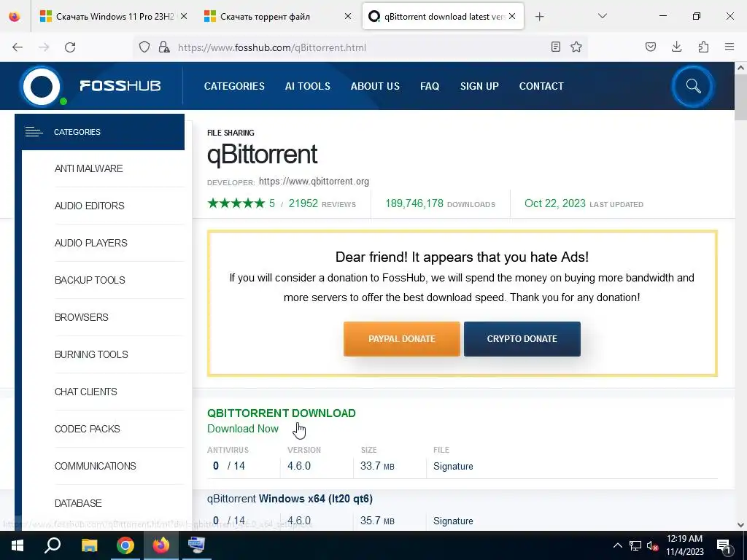Show hidden system tray icons
The image size is (747, 560).
pos(617,545)
